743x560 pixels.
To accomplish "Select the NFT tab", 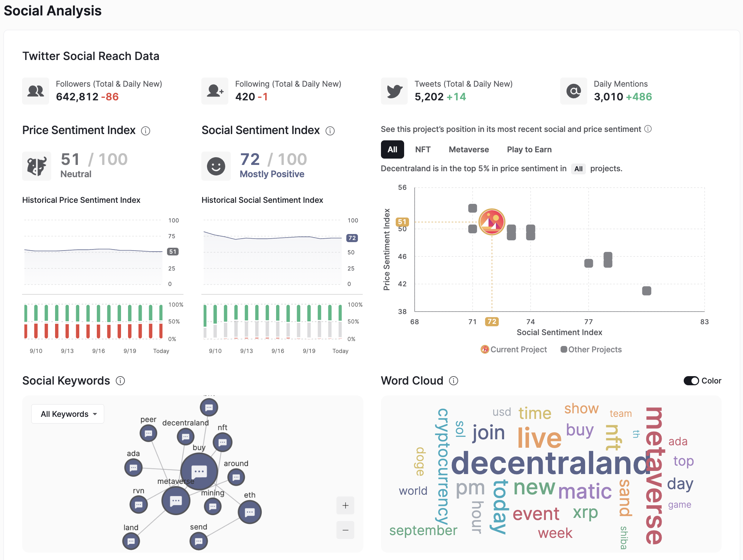I will point(423,149).
